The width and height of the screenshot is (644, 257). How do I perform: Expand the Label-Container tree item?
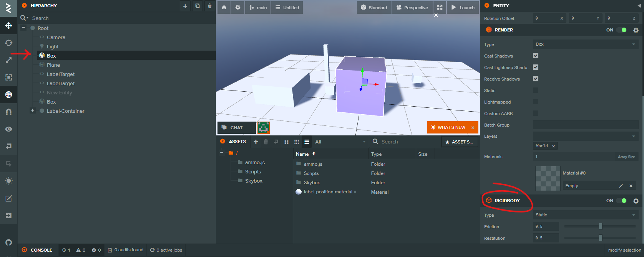pos(33,110)
